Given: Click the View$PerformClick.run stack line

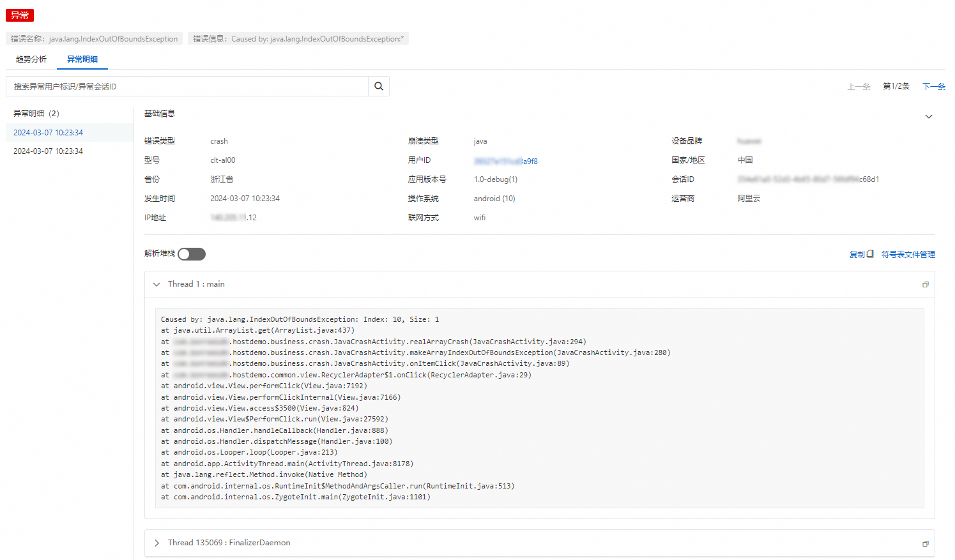Looking at the screenshot, I should tap(275, 419).
